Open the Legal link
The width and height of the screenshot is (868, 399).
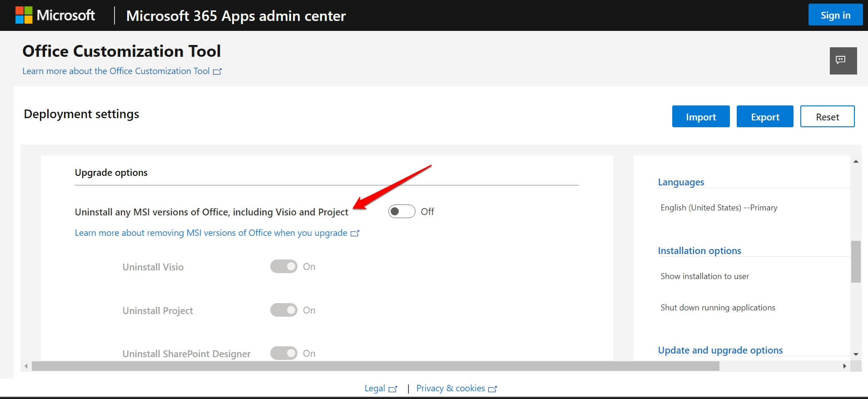[x=381, y=389]
